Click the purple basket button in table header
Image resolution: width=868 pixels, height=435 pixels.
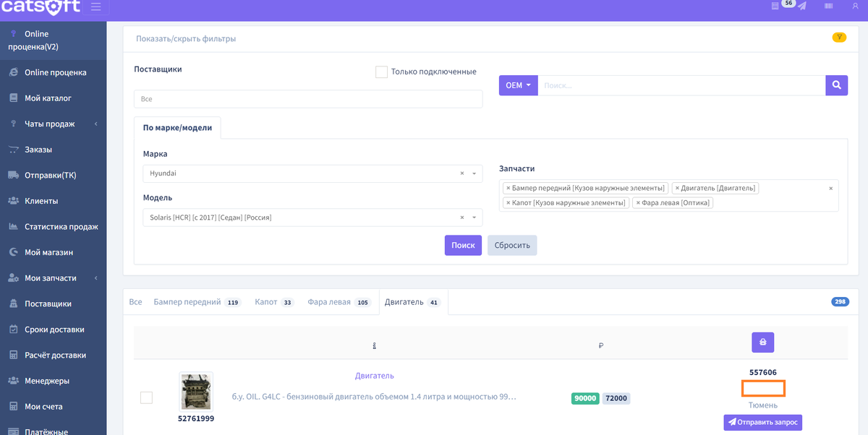tap(763, 343)
